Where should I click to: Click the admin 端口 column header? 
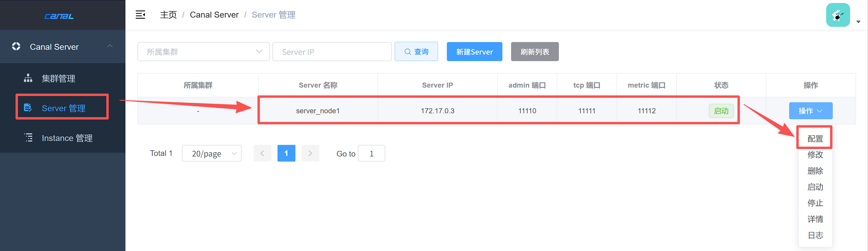click(527, 85)
